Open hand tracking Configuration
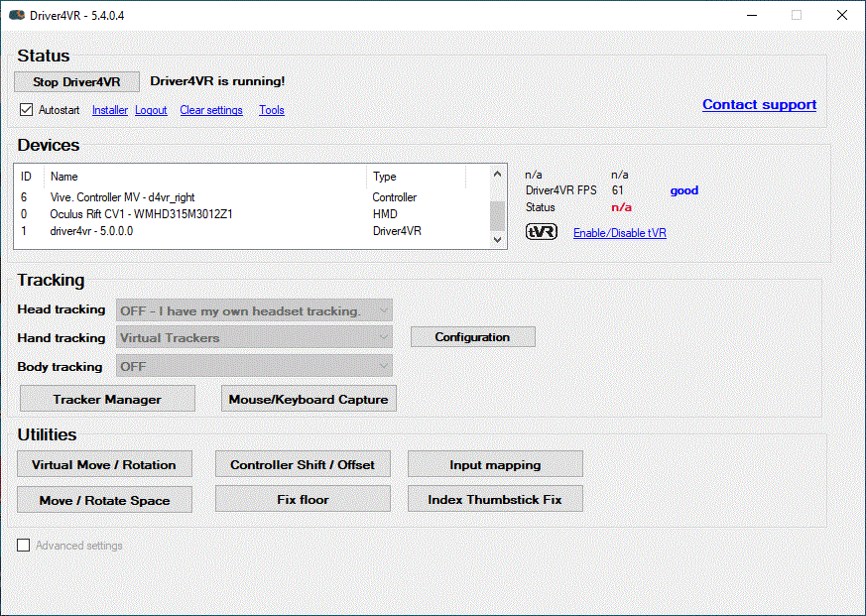 pos(473,337)
